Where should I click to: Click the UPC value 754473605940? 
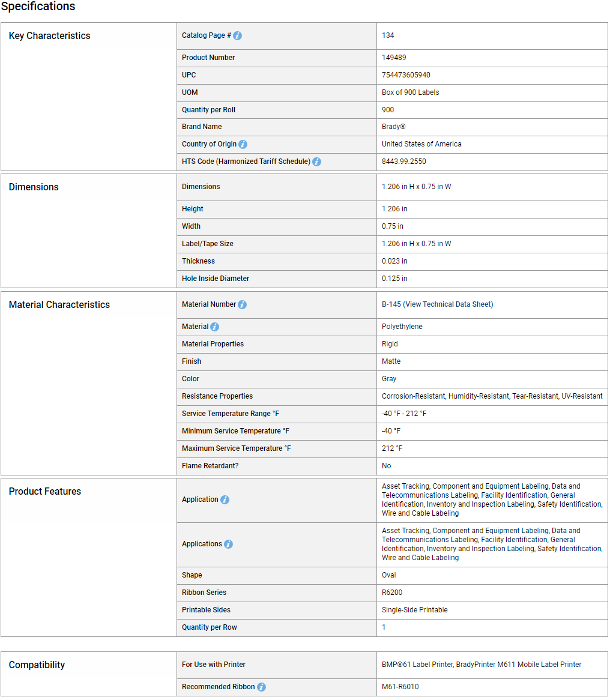coord(406,75)
